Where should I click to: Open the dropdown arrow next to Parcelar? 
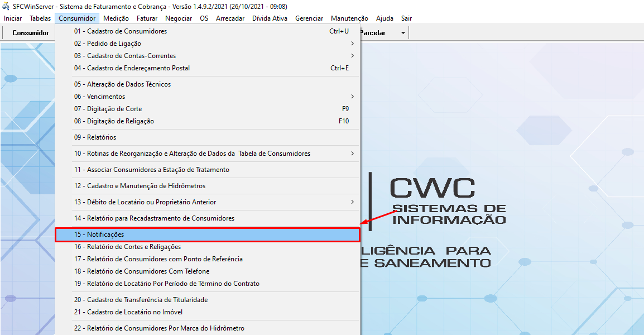(403, 33)
